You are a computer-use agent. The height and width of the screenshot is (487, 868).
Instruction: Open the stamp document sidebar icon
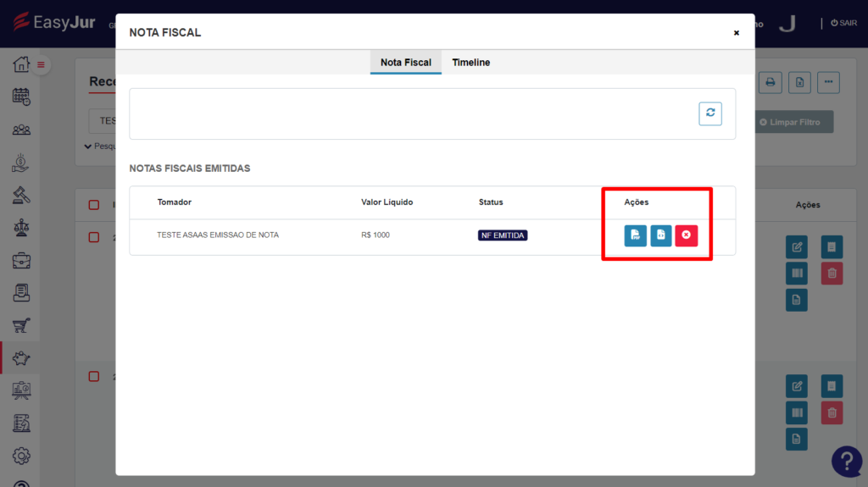coord(21,293)
